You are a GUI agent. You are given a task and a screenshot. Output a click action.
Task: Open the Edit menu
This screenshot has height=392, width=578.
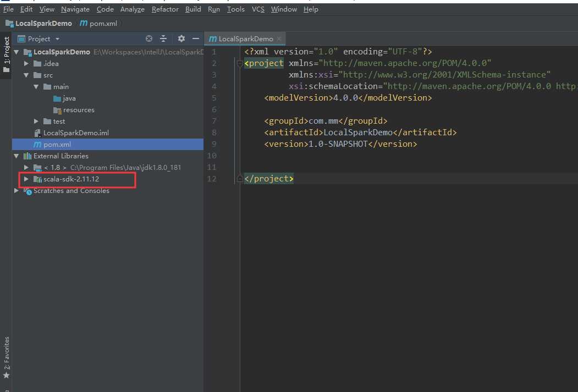tap(26, 9)
